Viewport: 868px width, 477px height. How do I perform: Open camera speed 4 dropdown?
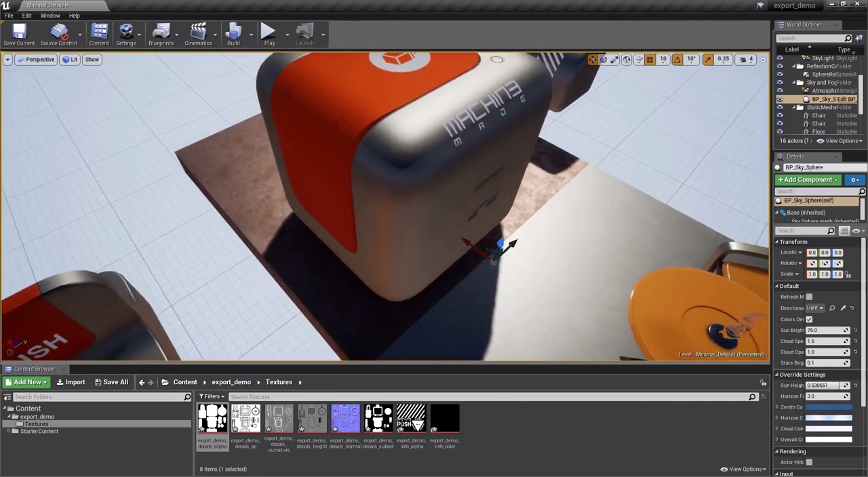747,60
